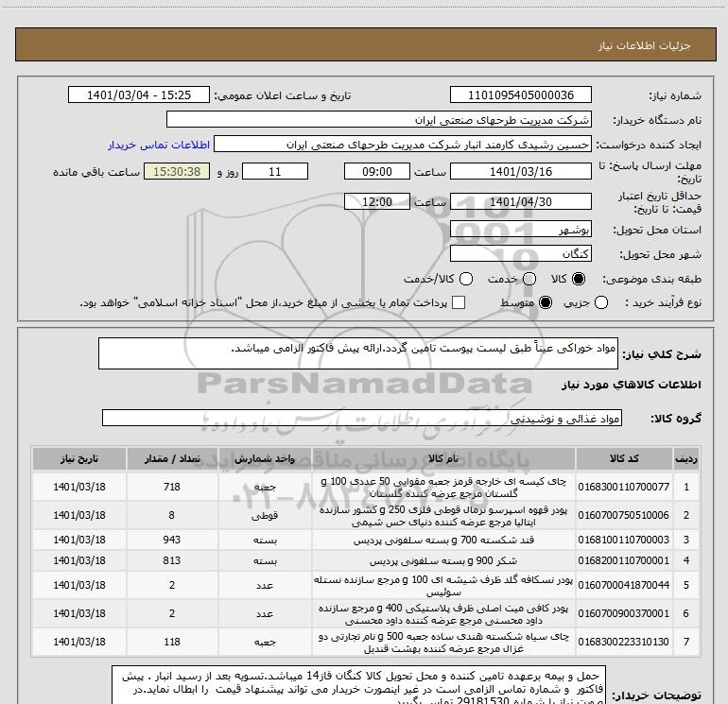Click quantity value 813
Viewport: 728px width, 704px height.
pos(172,560)
